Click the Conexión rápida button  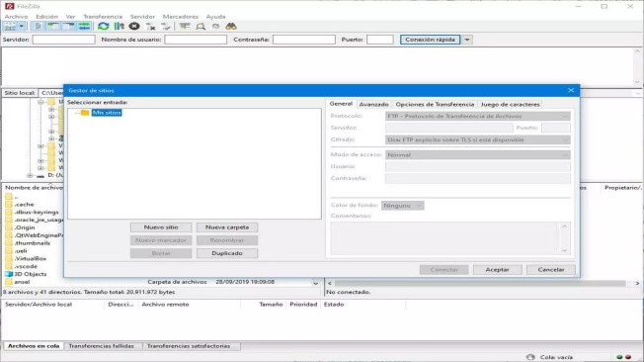click(x=430, y=40)
